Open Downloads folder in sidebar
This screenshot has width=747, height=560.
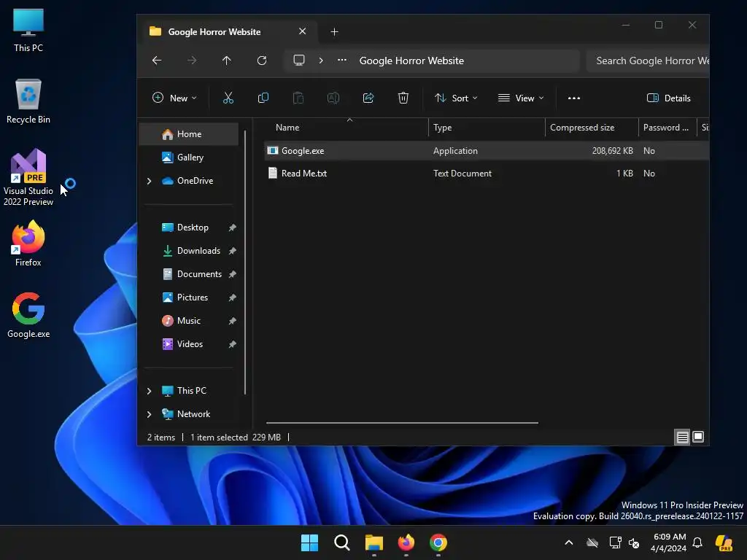click(x=189, y=251)
